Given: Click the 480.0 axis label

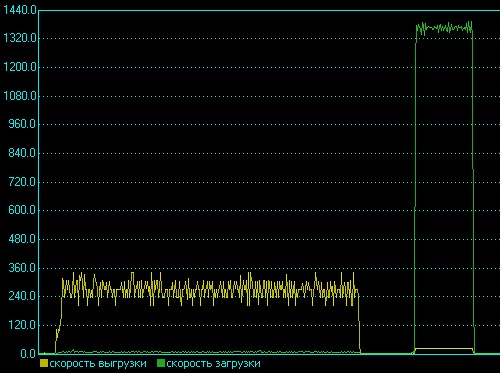Looking at the screenshot, I should coord(22,239).
